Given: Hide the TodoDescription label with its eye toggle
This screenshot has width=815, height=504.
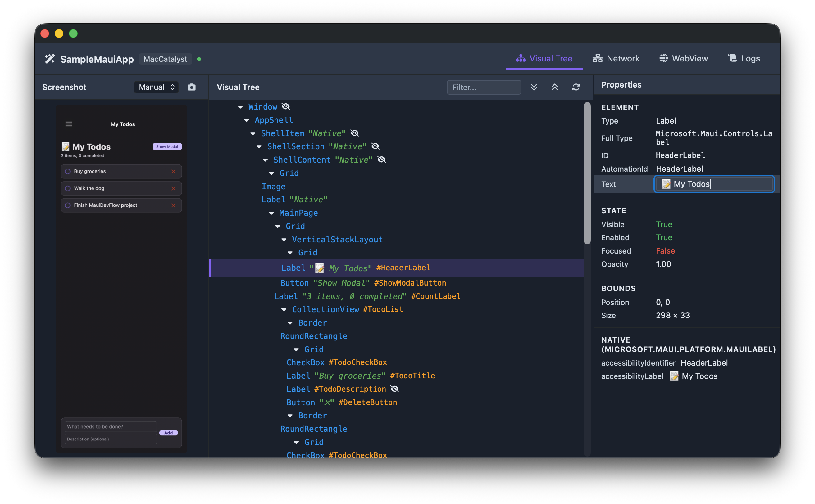Looking at the screenshot, I should pos(395,389).
